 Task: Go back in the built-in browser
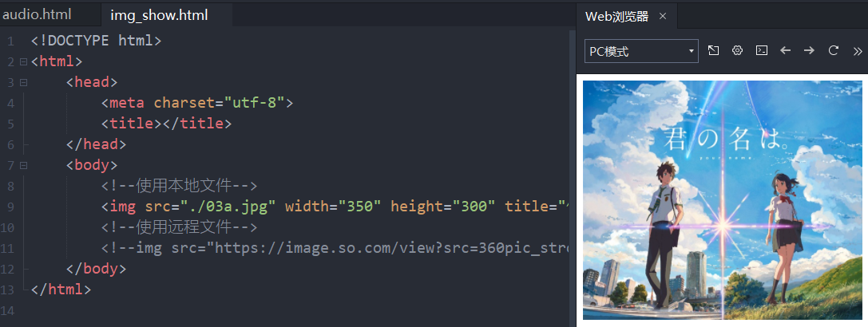tap(785, 50)
